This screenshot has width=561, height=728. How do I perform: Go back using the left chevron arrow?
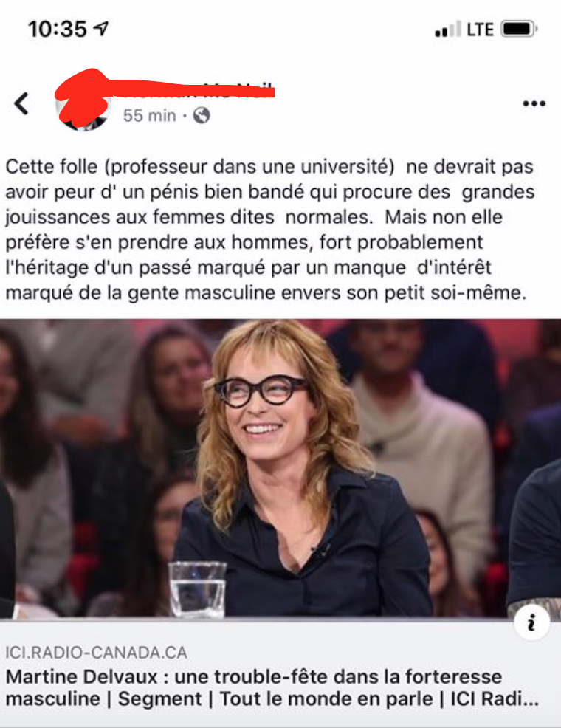(x=21, y=103)
